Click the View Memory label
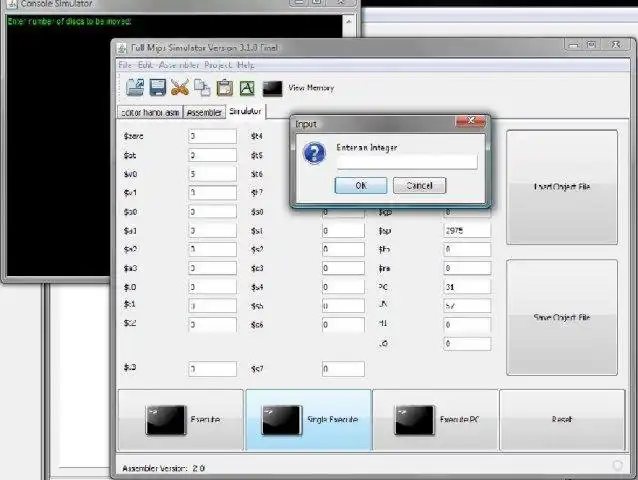Image resolution: width=638 pixels, height=480 pixels. click(311, 88)
